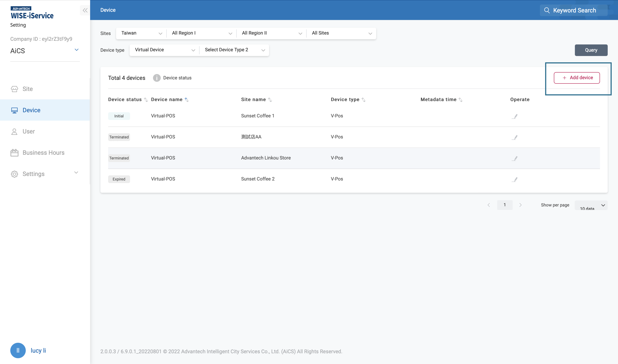This screenshot has height=364, width=618.
Task: Click page number 1 in pagination
Action: [x=504, y=205]
